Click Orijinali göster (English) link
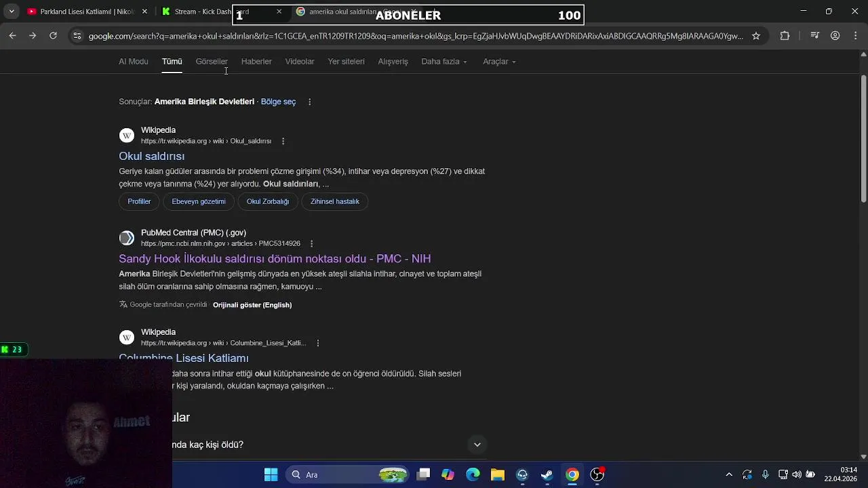 pyautogui.click(x=252, y=305)
